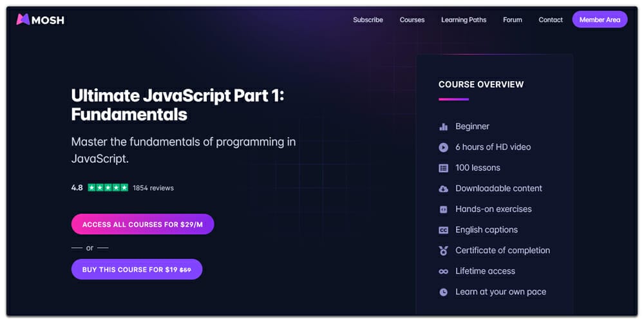Click the 100 lessons list icon
The image size is (644, 322).
point(443,168)
